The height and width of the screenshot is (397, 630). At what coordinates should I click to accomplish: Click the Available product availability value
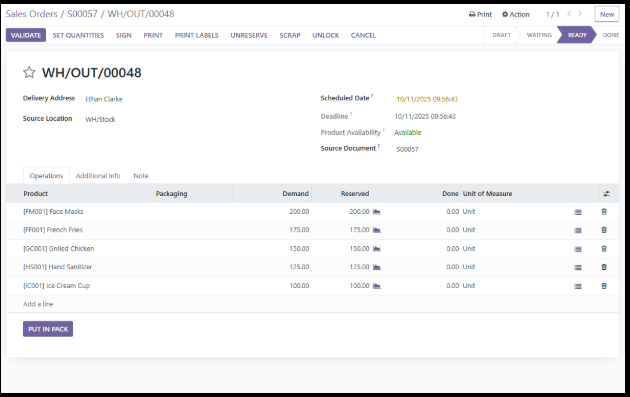[407, 133]
